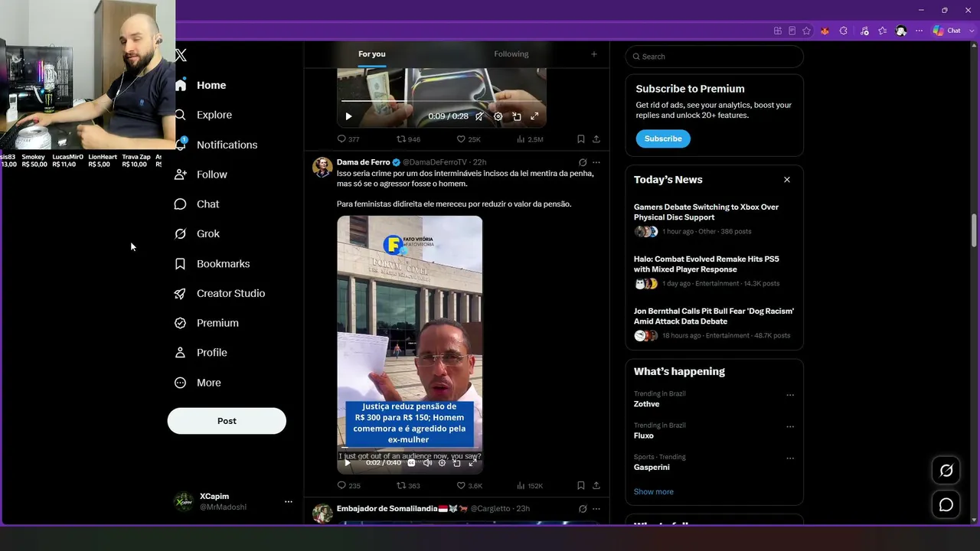
Task: Open account menu dots beside XCapim
Action: (x=289, y=502)
